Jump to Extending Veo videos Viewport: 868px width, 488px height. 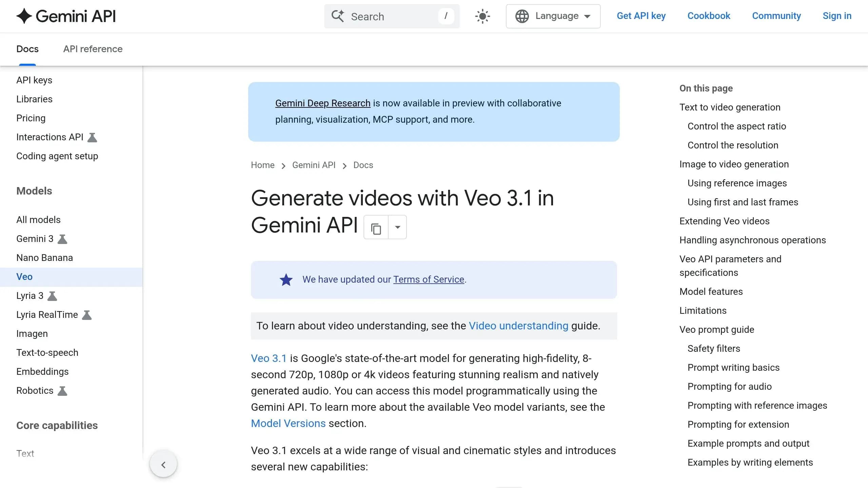point(725,221)
